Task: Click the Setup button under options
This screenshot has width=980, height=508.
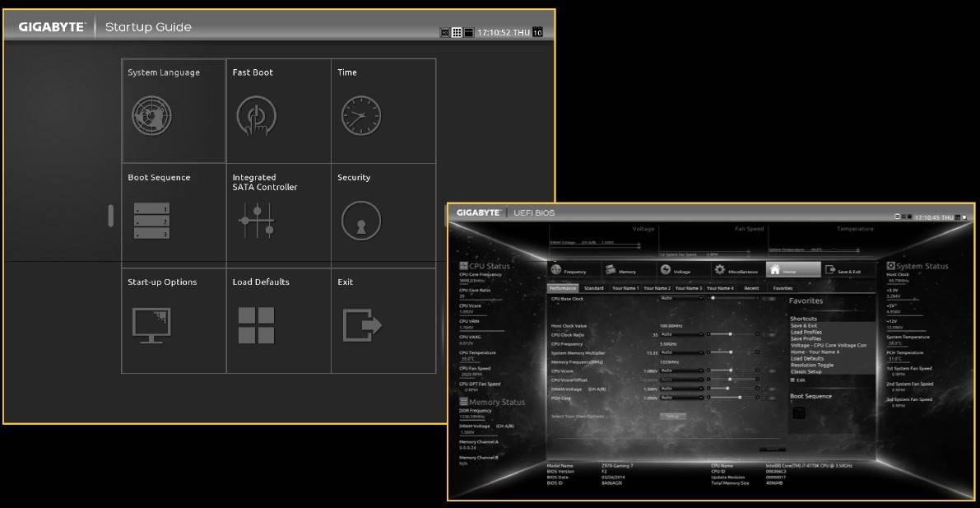Action: click(x=671, y=417)
